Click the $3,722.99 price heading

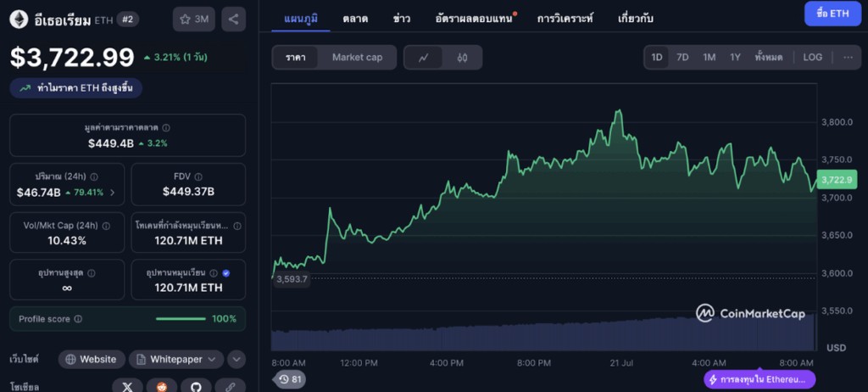(x=73, y=57)
